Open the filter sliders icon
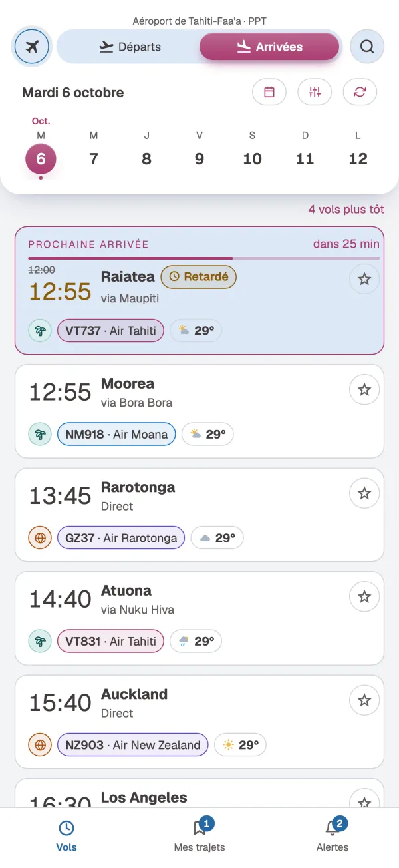The width and height of the screenshot is (399, 868). pos(315,92)
